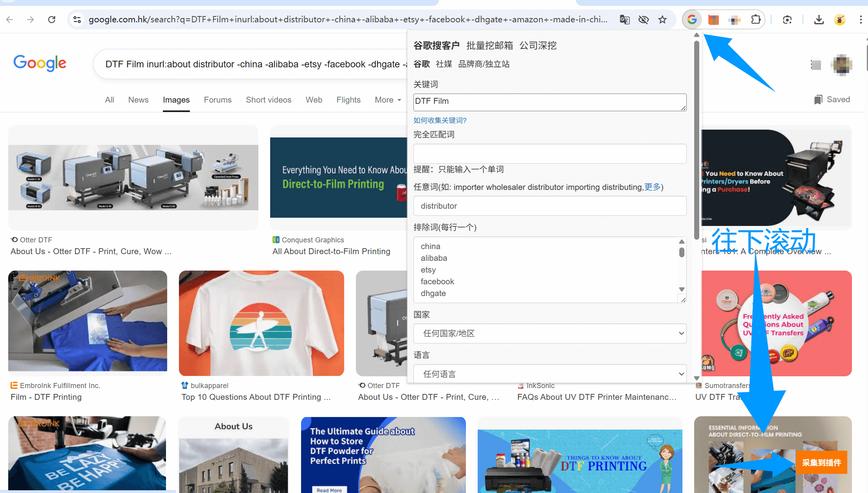
Task: Switch to 批量挖邮箱 tab
Action: point(489,45)
